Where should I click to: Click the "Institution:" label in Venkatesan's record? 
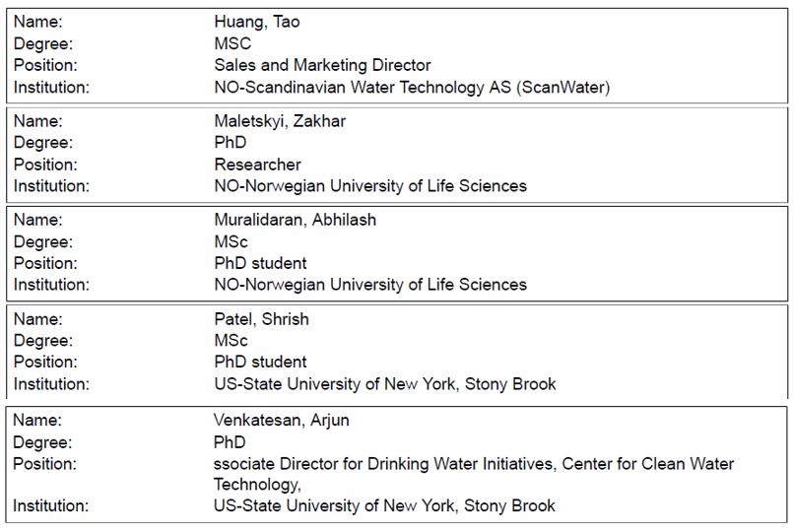coord(50,506)
